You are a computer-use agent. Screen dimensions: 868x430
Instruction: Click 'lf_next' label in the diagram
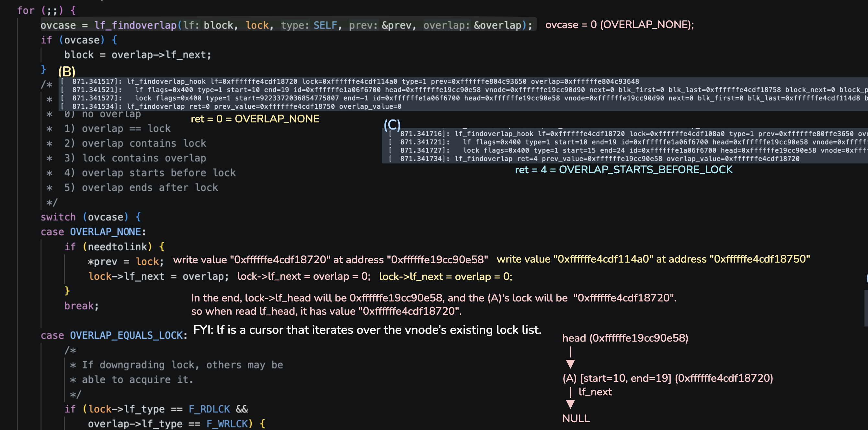click(x=595, y=391)
